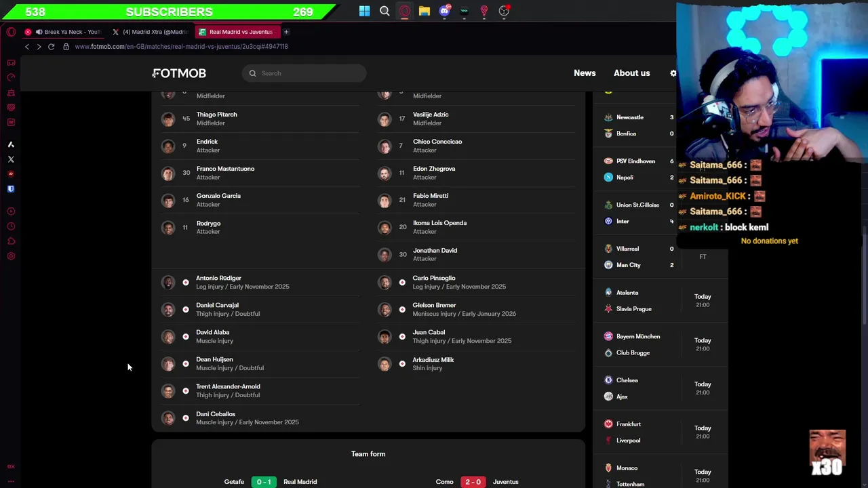Viewport: 868px width, 488px height.
Task: Click Napoli team name
Action: (x=625, y=178)
